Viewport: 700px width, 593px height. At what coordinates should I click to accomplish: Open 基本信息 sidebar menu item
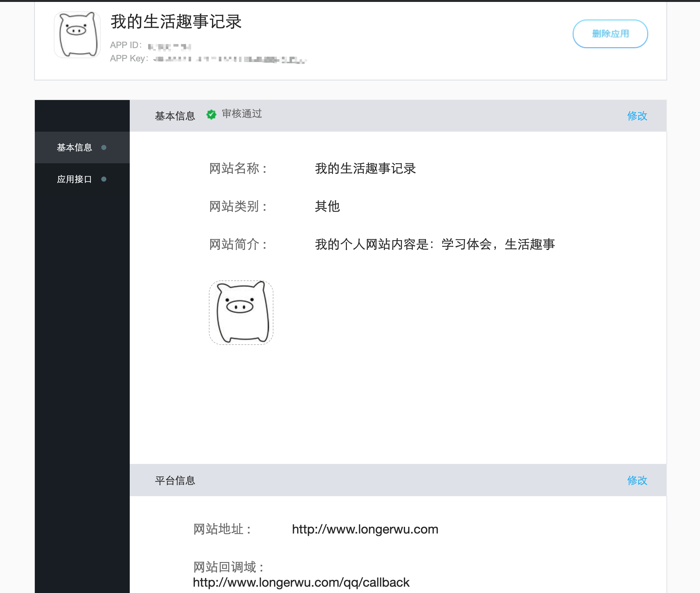point(74,147)
